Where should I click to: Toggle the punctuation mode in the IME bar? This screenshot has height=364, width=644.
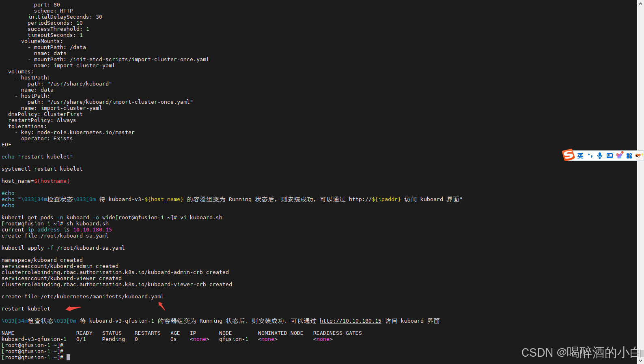click(590, 156)
